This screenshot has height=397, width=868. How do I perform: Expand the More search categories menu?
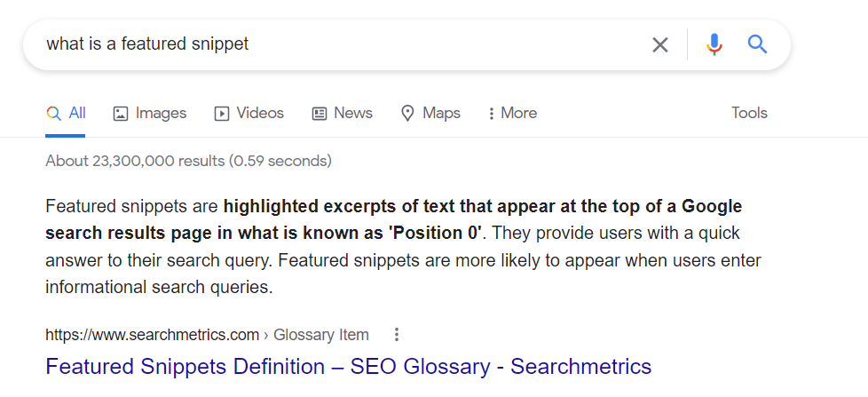pos(513,114)
